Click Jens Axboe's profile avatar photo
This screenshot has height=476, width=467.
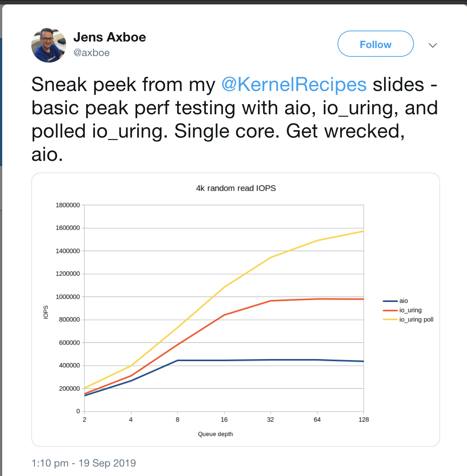pyautogui.click(x=49, y=45)
